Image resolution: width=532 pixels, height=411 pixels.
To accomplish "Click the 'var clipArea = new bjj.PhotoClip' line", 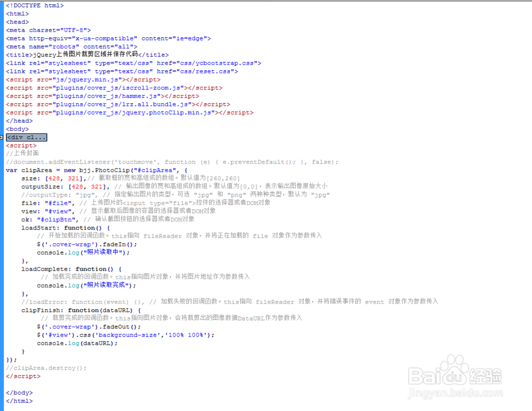I will click(97, 170).
